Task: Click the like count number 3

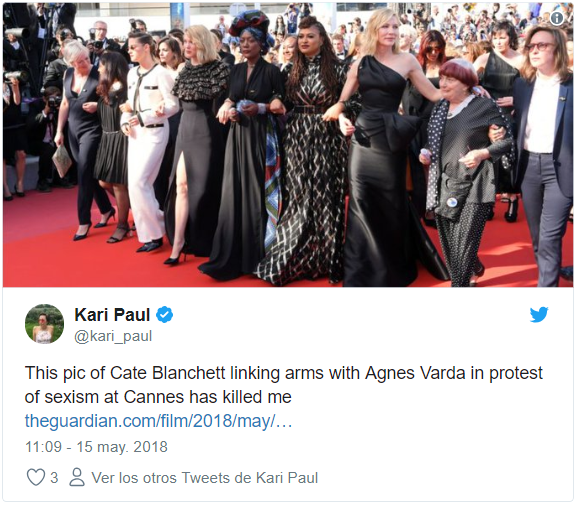Action: click(x=54, y=478)
